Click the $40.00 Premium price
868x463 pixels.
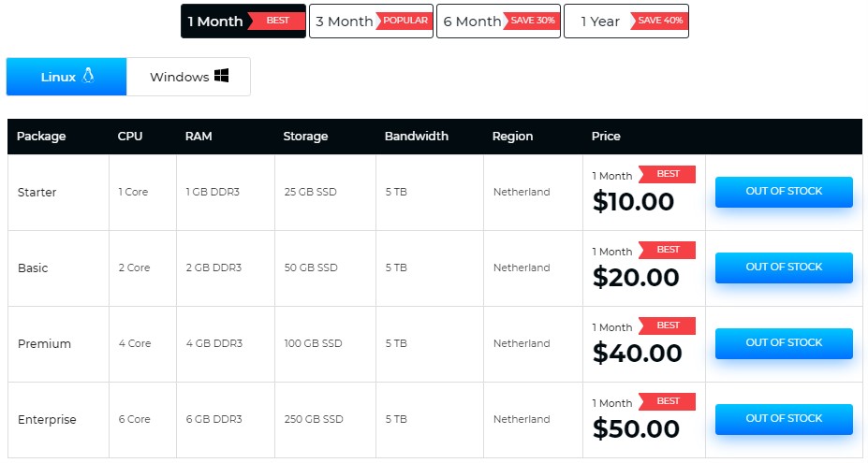637,354
